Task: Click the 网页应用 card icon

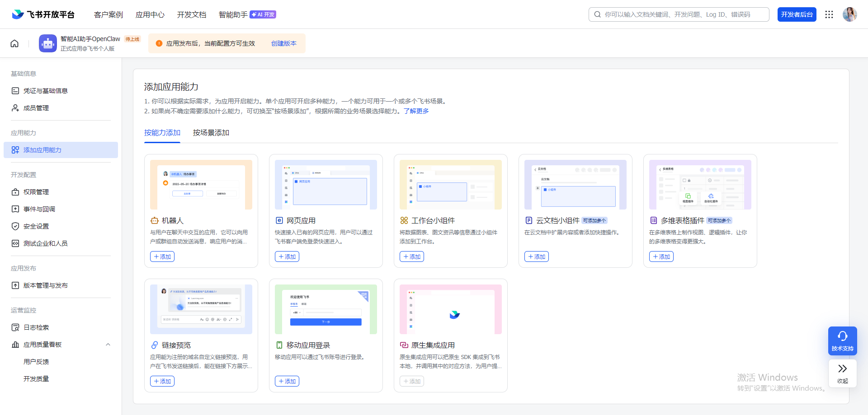Action: pos(279,220)
